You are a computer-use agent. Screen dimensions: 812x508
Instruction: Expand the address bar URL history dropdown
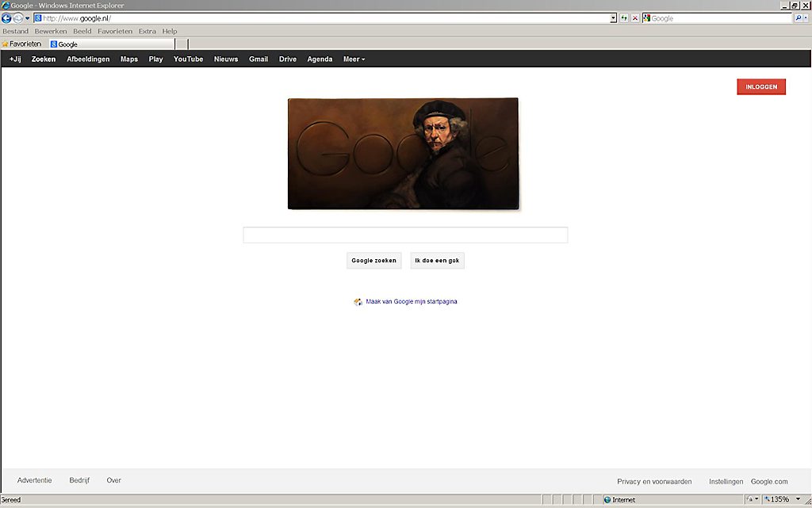[x=613, y=18]
